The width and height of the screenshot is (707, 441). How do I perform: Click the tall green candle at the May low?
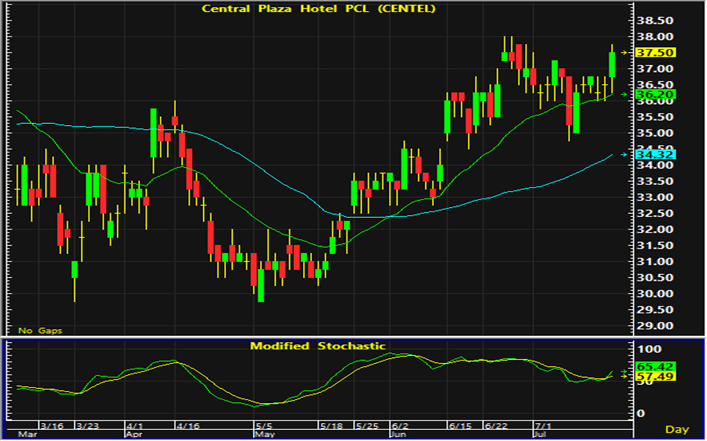(x=261, y=285)
